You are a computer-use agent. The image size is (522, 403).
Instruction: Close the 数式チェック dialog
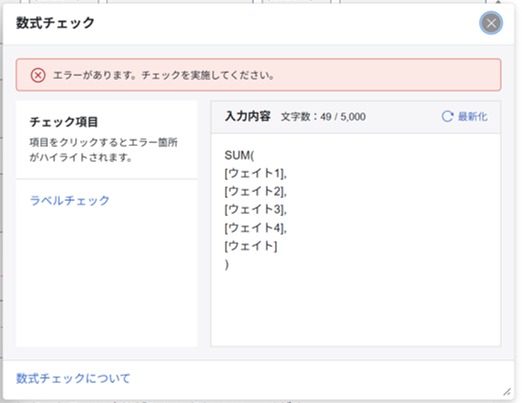tap(491, 23)
